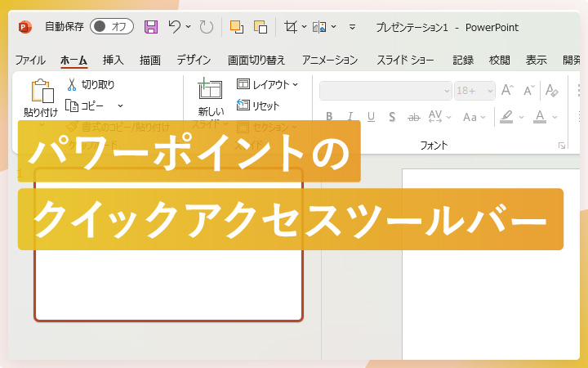Toggle bold (B) formatting
The width and height of the screenshot is (588, 368).
tap(329, 117)
